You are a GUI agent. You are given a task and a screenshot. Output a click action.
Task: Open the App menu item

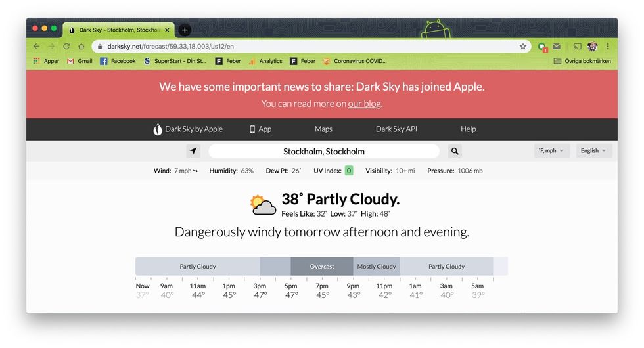pos(261,129)
